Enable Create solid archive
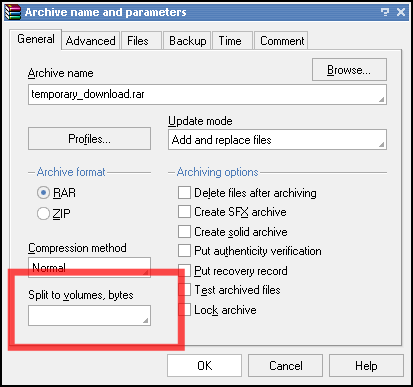Viewport: 413px width, 387px height. pyautogui.click(x=184, y=231)
